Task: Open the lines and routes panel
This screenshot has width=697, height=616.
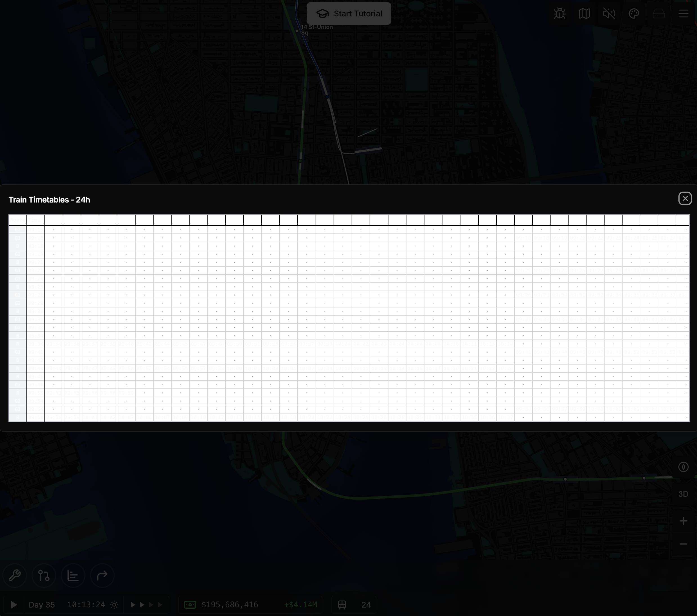Action: (44, 575)
